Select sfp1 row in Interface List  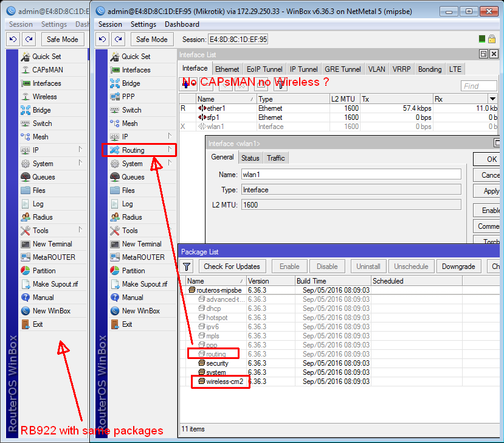click(x=338, y=117)
